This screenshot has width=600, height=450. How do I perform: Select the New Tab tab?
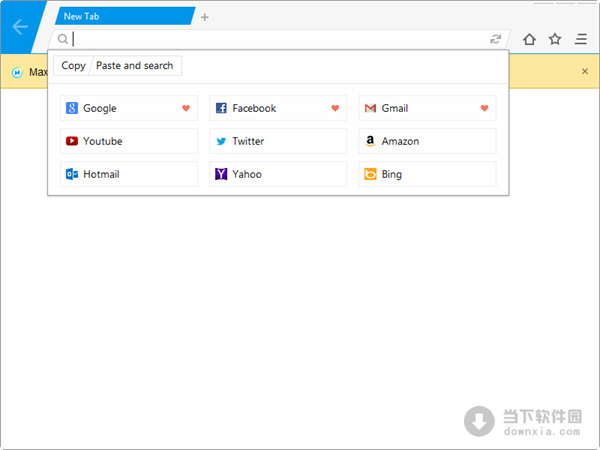pyautogui.click(x=125, y=16)
